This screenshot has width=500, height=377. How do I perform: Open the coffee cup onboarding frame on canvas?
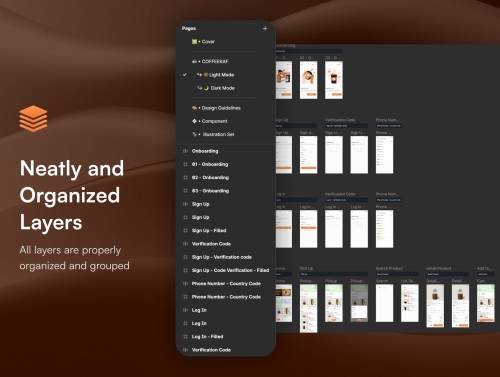334,80
